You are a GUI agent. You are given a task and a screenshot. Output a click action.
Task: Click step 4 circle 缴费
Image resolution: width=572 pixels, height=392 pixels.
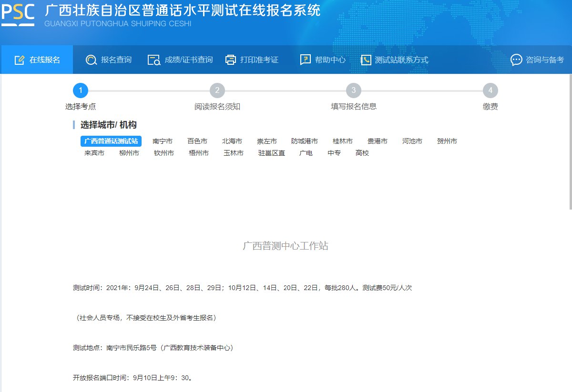point(490,90)
